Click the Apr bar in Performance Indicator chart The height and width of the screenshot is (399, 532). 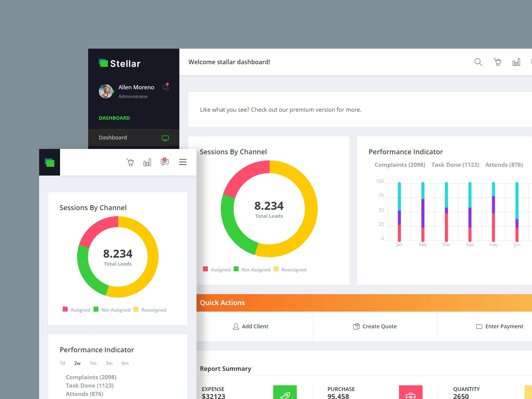[x=470, y=212]
